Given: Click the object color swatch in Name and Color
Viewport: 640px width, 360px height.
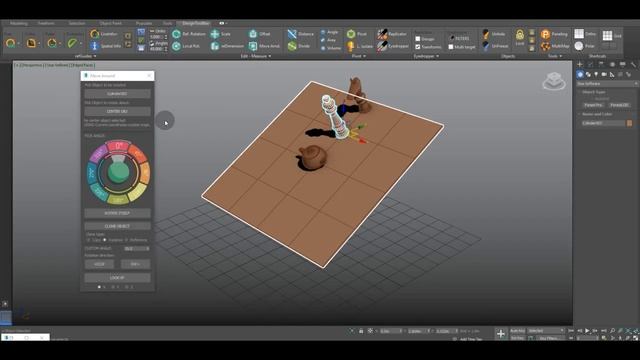Looking at the screenshot, I should (x=629, y=123).
